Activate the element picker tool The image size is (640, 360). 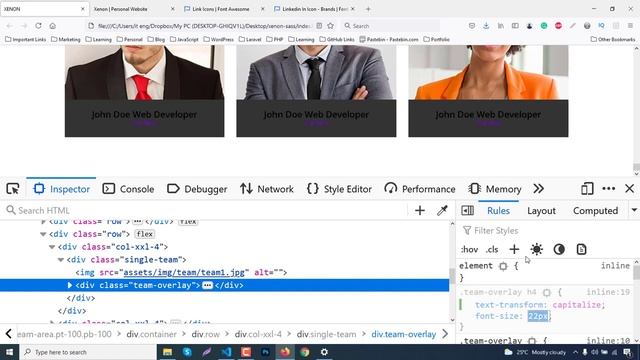13,189
